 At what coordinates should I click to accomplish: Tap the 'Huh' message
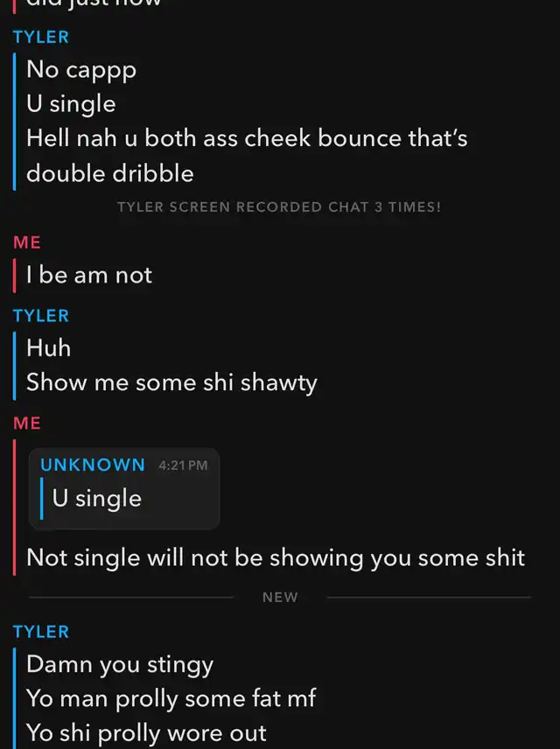coord(49,347)
